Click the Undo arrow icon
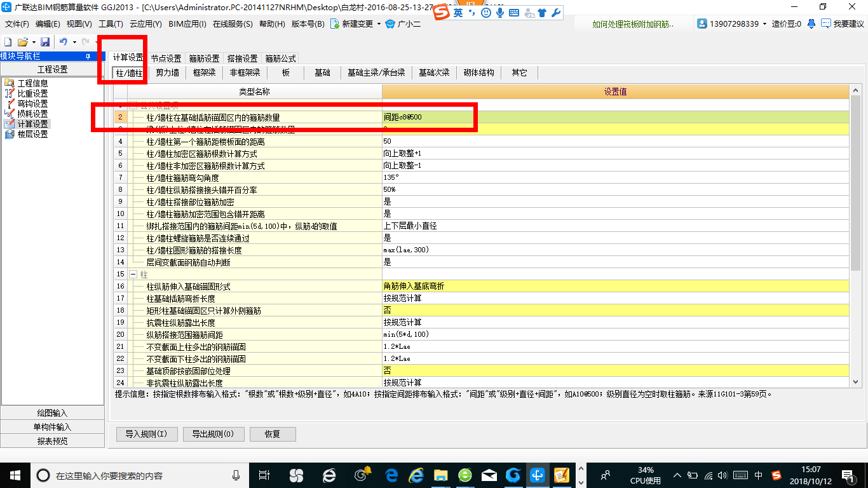 (x=64, y=42)
